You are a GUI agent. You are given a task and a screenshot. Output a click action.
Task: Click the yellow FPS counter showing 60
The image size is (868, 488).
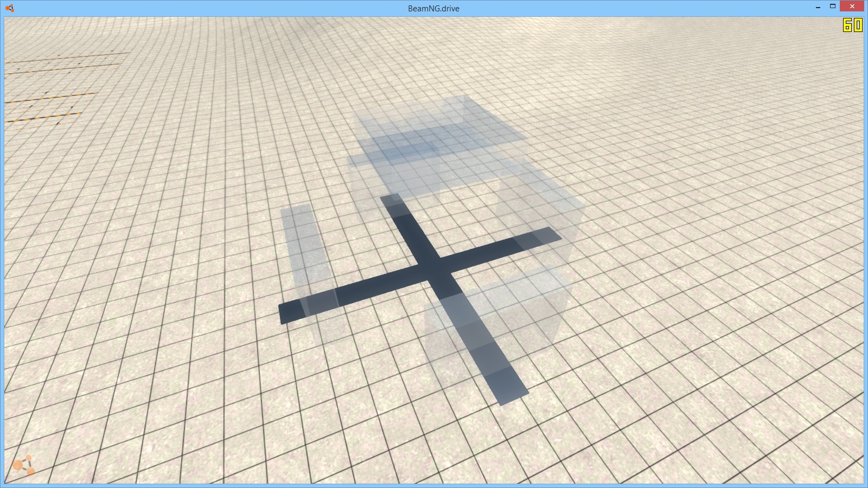pos(852,25)
